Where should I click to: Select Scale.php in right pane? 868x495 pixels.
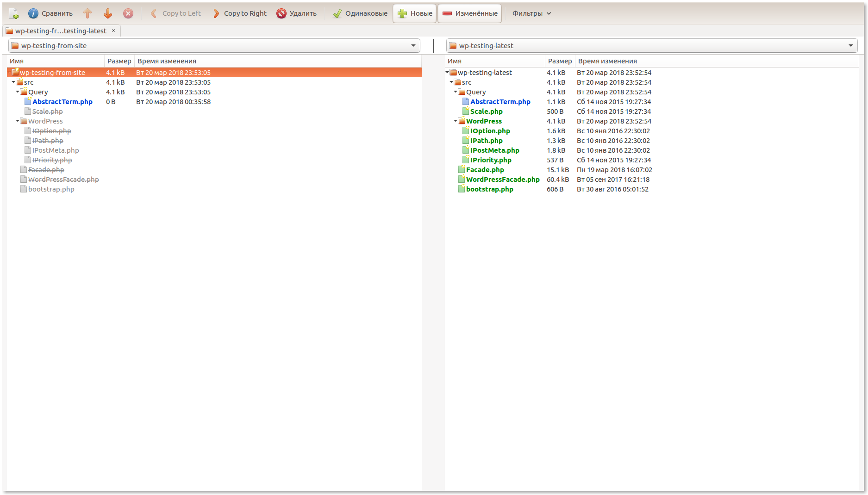tap(487, 111)
